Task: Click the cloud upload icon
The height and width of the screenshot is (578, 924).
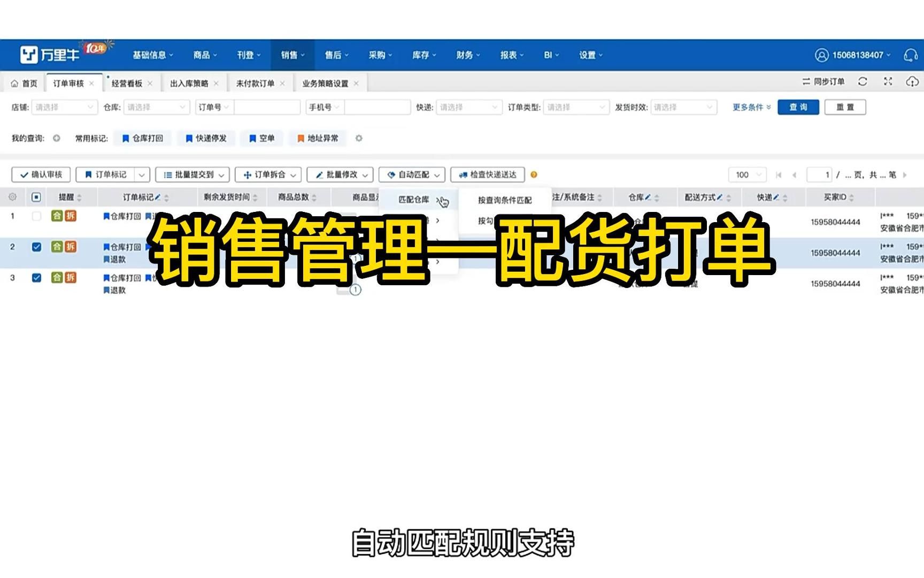Action: [x=912, y=81]
